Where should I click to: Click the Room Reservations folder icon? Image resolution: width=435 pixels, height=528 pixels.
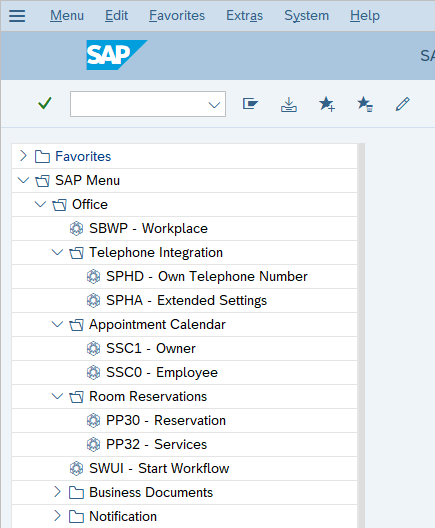(x=76, y=397)
